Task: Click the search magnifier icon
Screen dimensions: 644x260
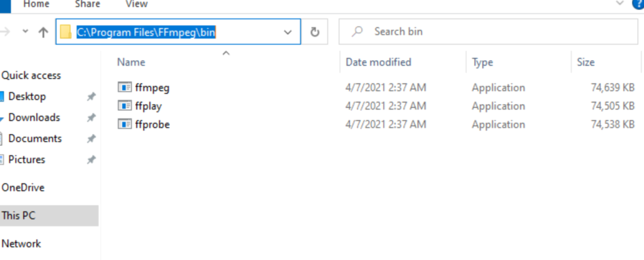Action: click(357, 31)
